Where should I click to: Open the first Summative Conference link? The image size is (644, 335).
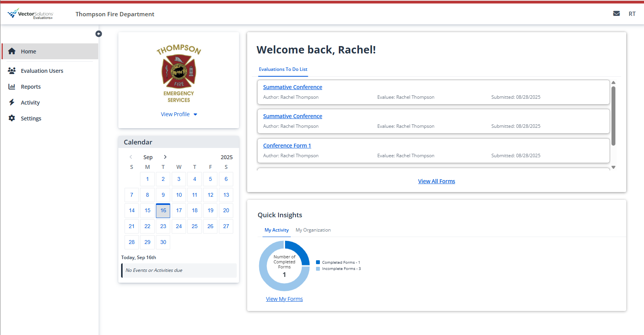tap(293, 87)
